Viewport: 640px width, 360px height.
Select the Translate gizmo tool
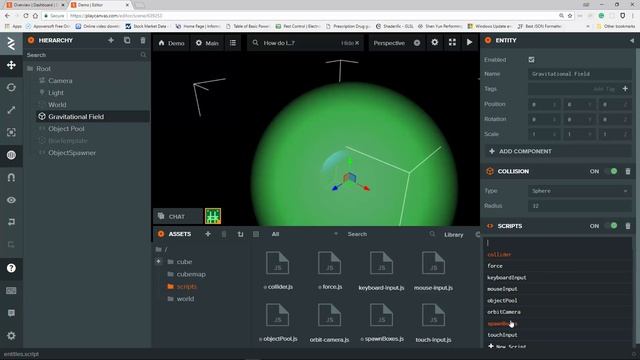click(11, 65)
